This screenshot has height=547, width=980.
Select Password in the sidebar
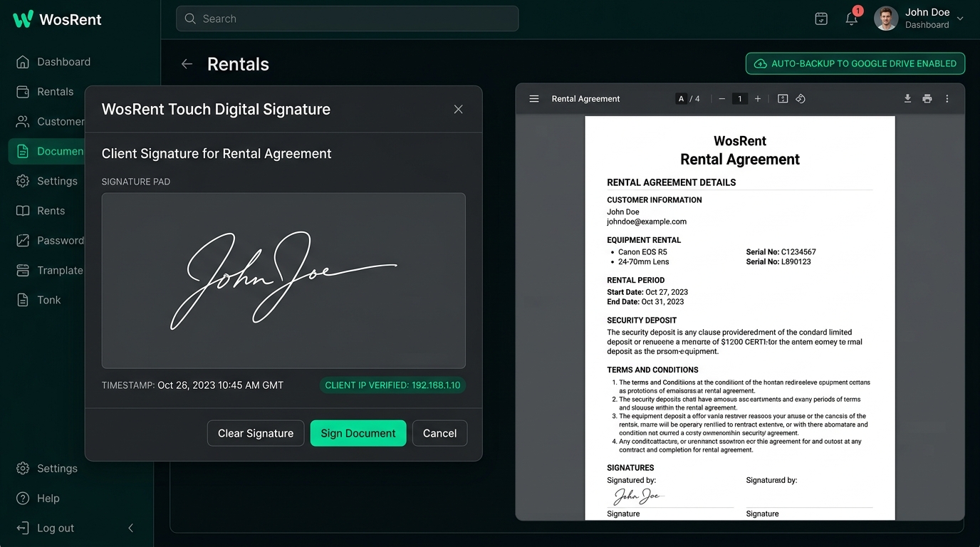pyautogui.click(x=50, y=241)
